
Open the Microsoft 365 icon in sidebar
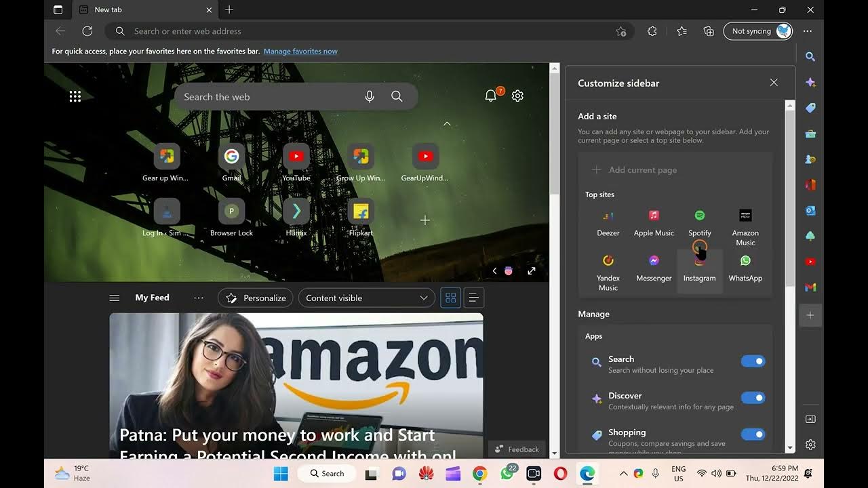[x=810, y=184]
